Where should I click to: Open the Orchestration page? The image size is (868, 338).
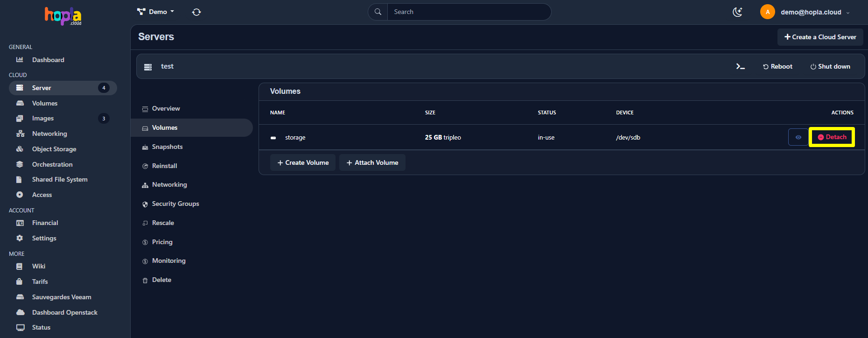(52, 164)
